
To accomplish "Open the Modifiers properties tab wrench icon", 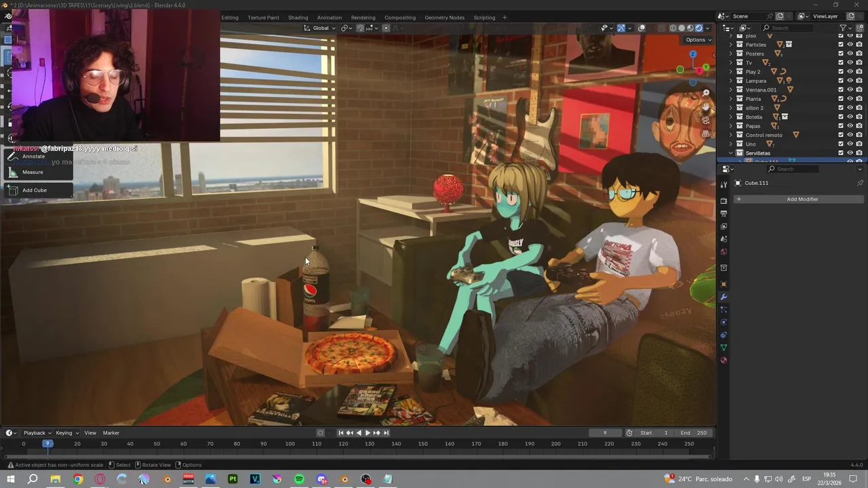I will (x=724, y=297).
